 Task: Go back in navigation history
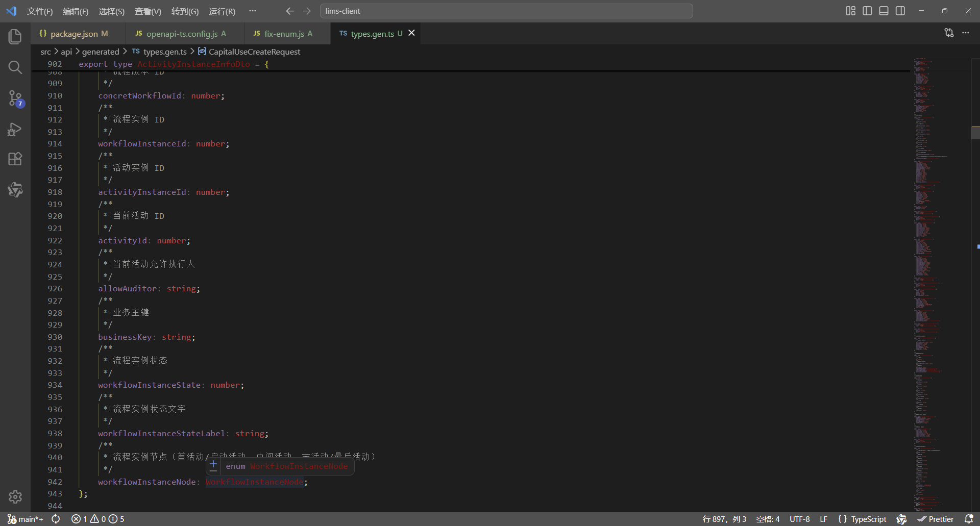[290, 11]
